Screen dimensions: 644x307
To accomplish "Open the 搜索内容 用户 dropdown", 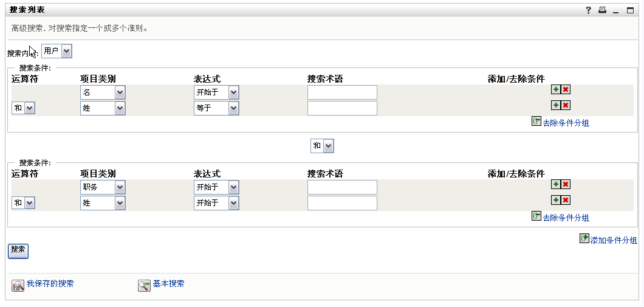I will (x=57, y=51).
